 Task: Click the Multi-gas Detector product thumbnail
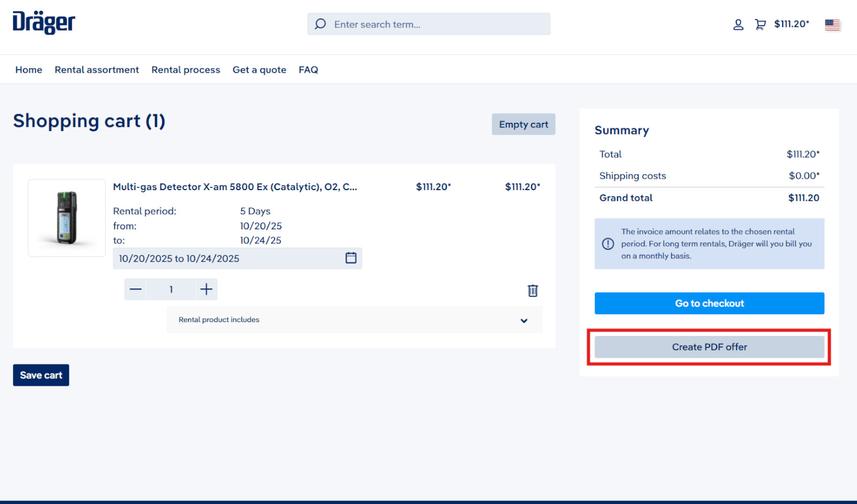click(x=67, y=218)
